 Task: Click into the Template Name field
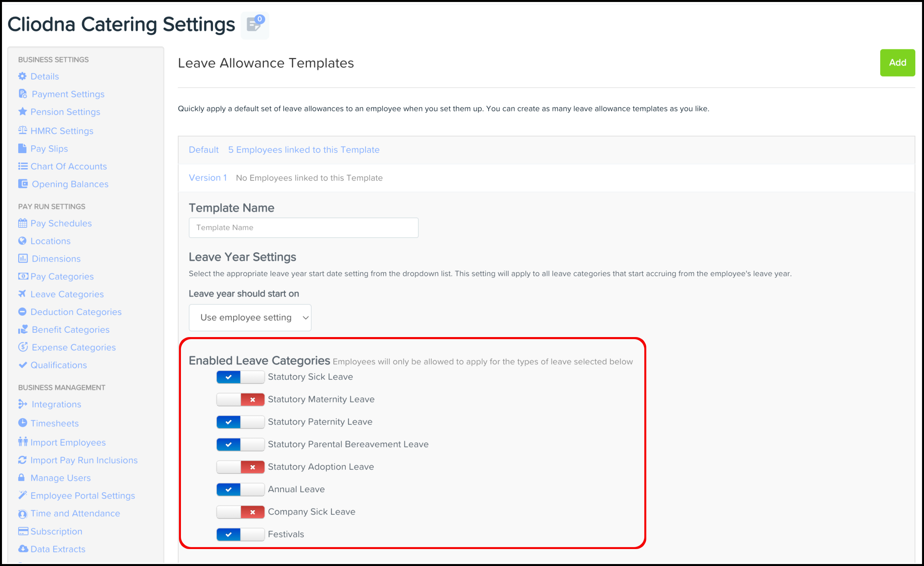click(x=303, y=227)
